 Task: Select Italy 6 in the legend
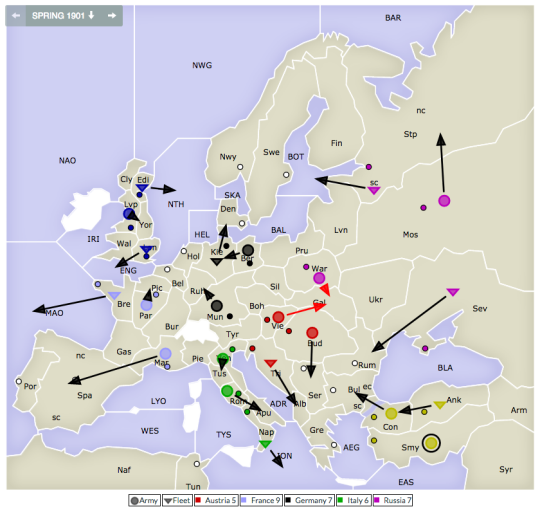[x=353, y=500]
